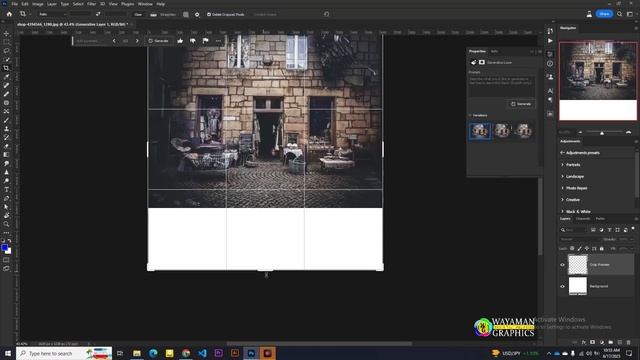
Task: Toggle lock position icon
Action: pyautogui.click(x=587, y=248)
